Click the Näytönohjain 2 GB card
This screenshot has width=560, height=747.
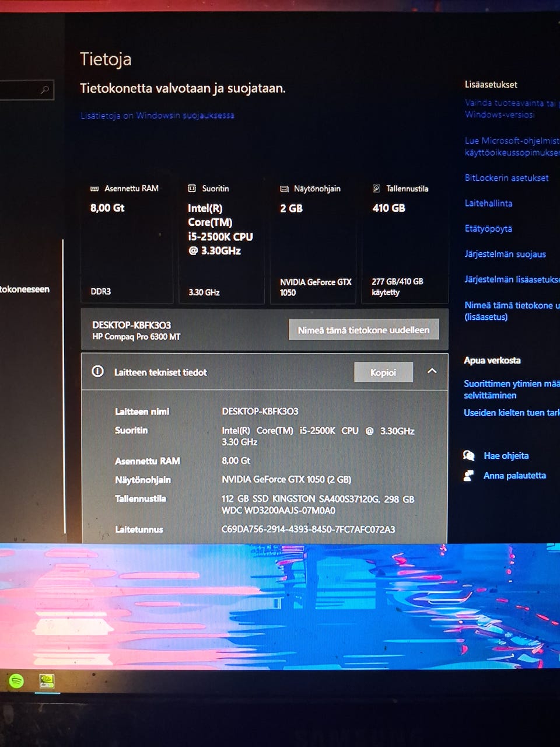(313, 240)
